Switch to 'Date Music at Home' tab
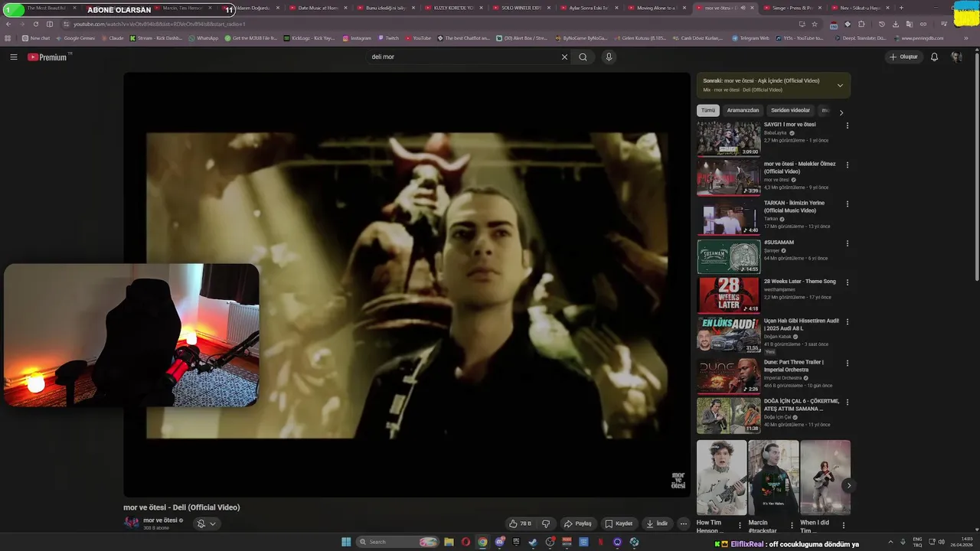The width and height of the screenshot is (980, 551). 317,8
